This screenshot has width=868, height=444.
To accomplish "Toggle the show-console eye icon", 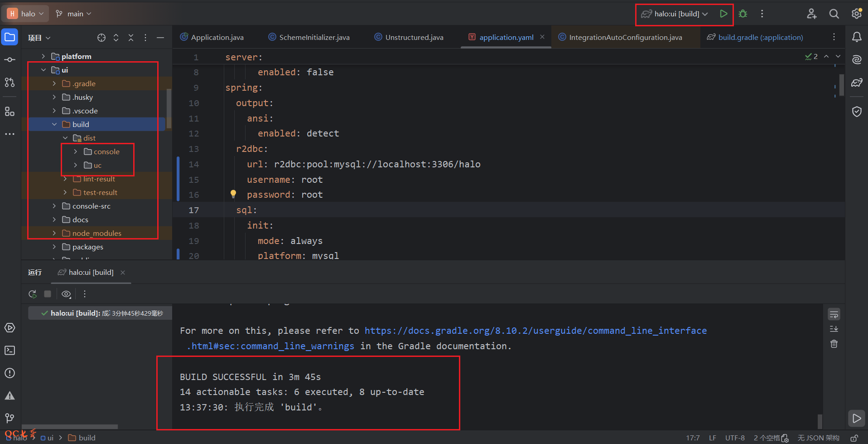I will click(66, 294).
